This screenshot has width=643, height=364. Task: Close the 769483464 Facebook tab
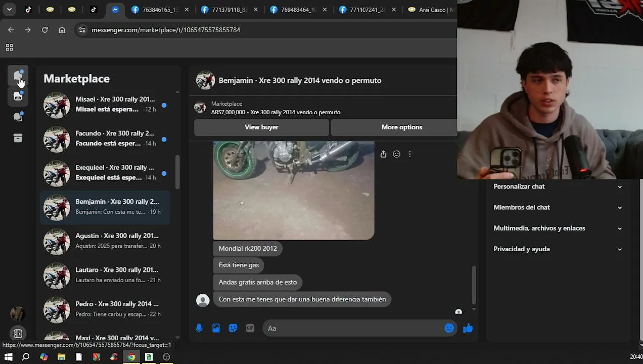[325, 10]
